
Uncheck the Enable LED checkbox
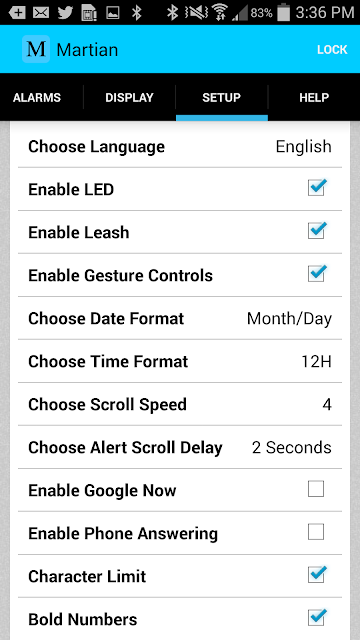(317, 188)
